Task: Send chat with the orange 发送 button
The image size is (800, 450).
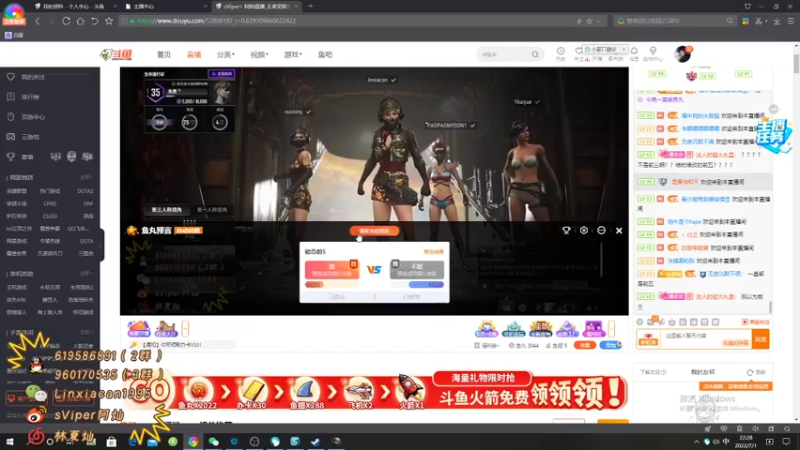Action: click(x=761, y=339)
